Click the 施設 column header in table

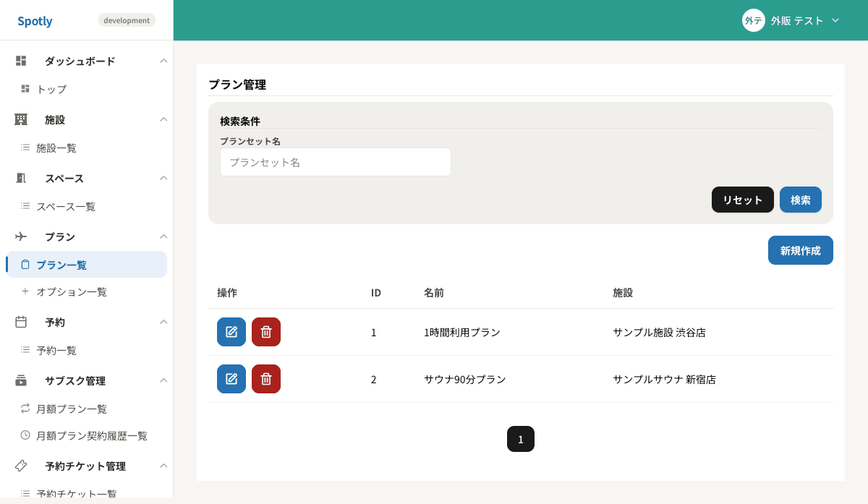click(x=623, y=292)
